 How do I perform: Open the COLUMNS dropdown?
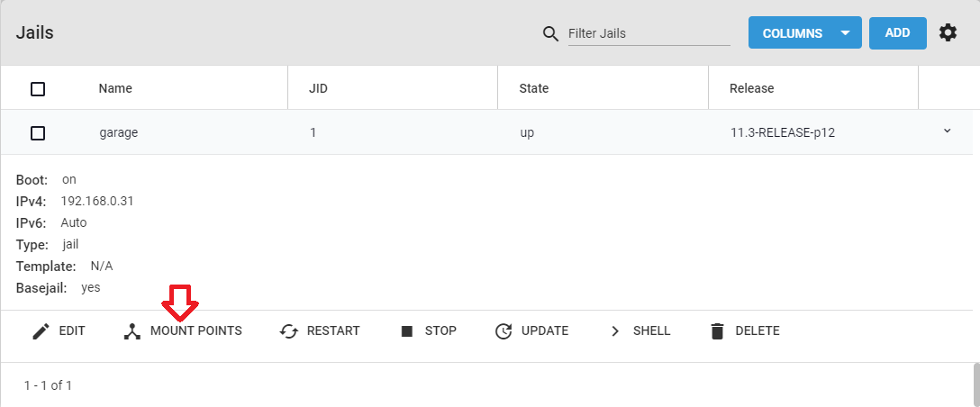pos(805,32)
